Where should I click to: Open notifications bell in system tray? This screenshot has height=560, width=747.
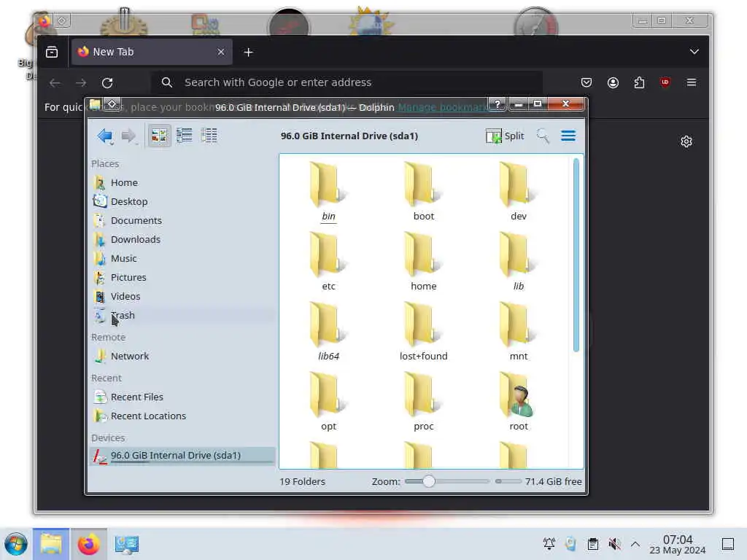tap(549, 544)
